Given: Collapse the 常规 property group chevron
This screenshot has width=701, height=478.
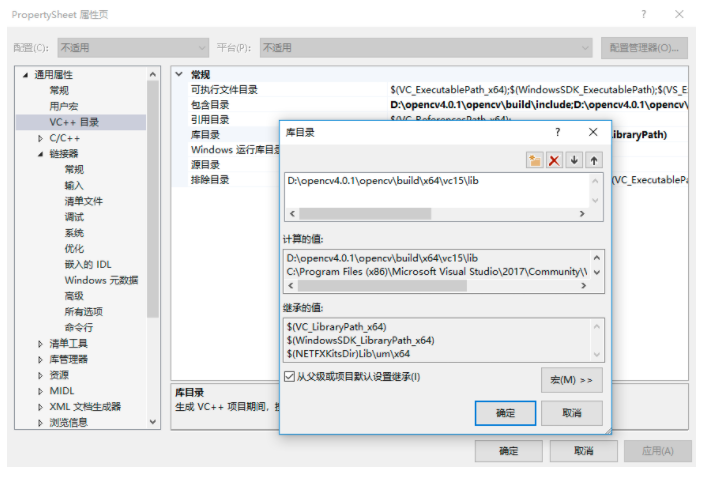Looking at the screenshot, I should pos(179,74).
